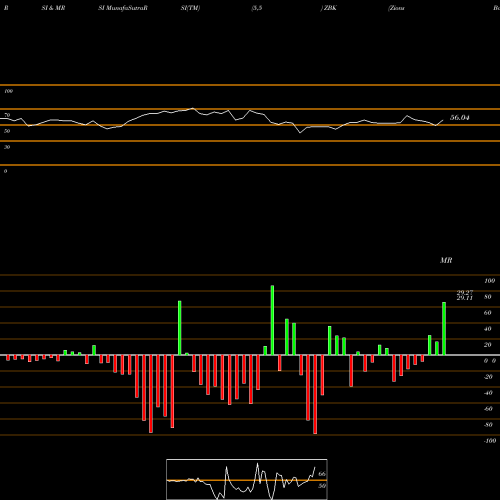Click the '(5,5' parameter text in header

[257, 8]
